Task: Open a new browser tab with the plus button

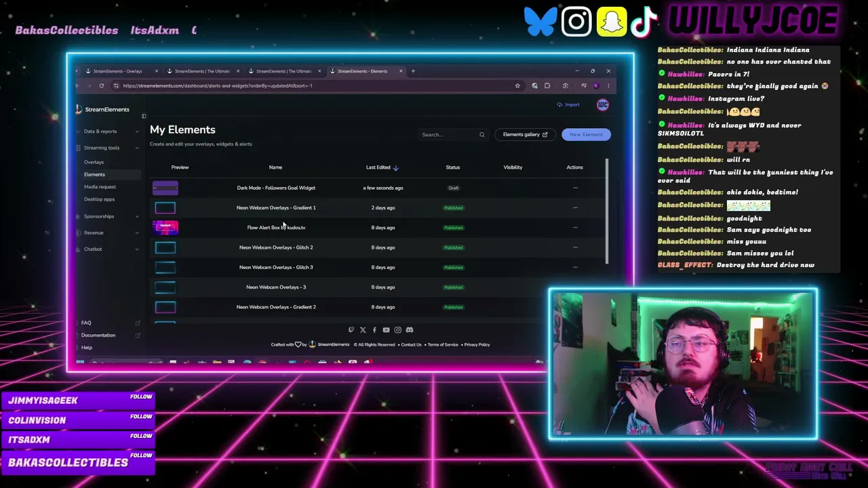Action: click(413, 71)
